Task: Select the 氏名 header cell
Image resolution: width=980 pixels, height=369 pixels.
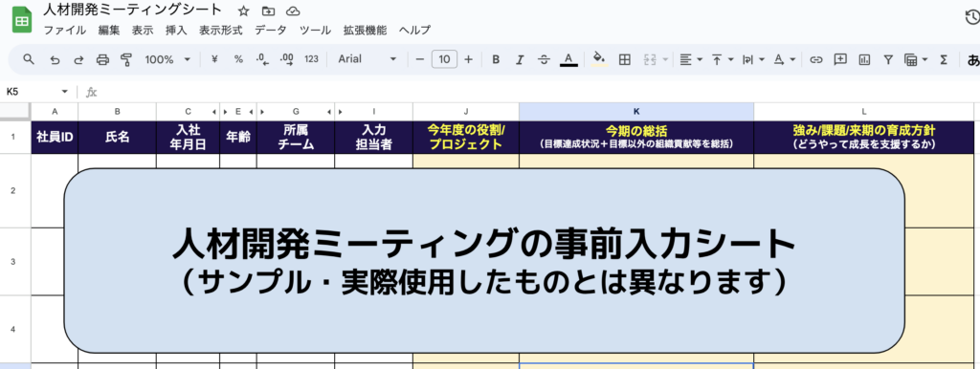Action: coord(117,137)
